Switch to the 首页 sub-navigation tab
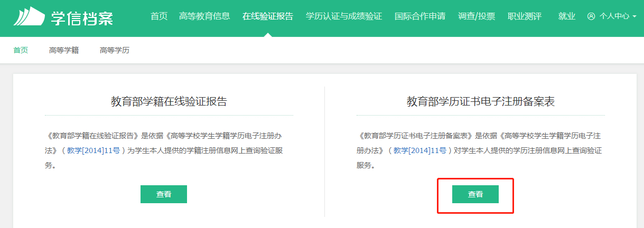This screenshot has height=228, width=644. [21, 51]
